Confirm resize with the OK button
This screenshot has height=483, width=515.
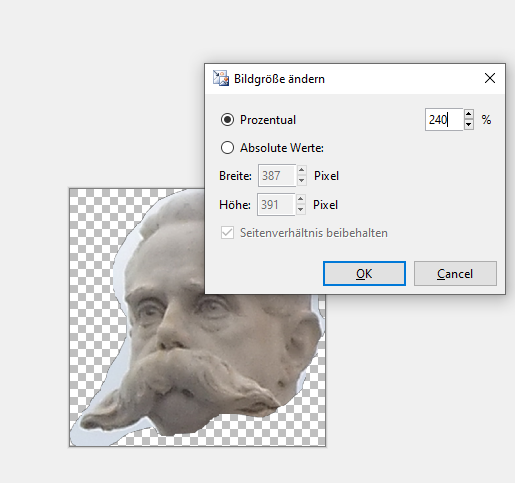(364, 274)
